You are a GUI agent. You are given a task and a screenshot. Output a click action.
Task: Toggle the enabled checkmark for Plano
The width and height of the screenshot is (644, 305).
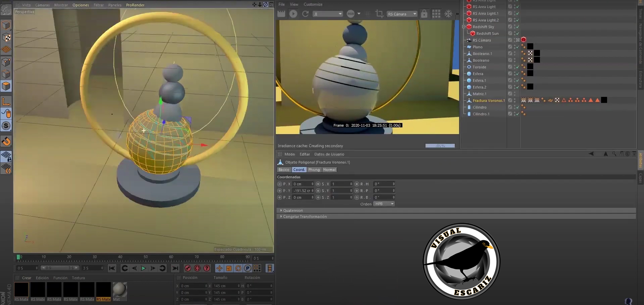tap(517, 47)
